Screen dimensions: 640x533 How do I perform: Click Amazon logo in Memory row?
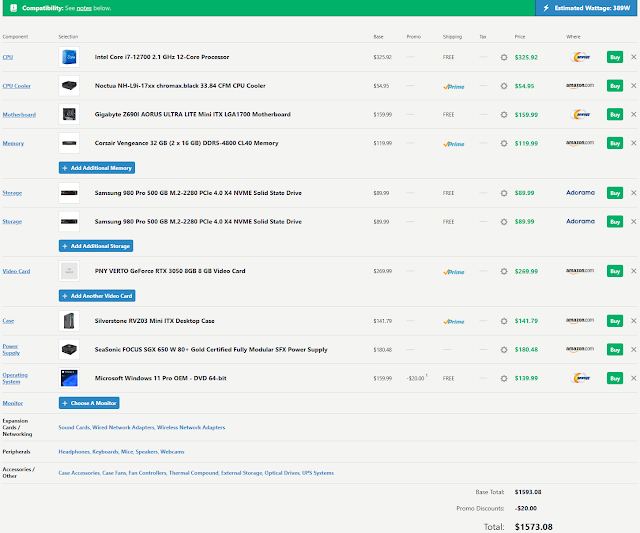pyautogui.click(x=580, y=143)
